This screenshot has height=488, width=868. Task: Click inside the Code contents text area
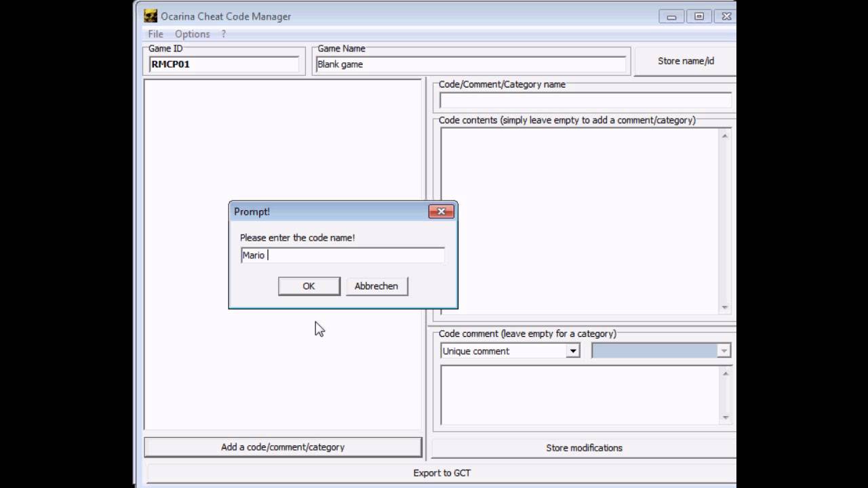pos(580,221)
